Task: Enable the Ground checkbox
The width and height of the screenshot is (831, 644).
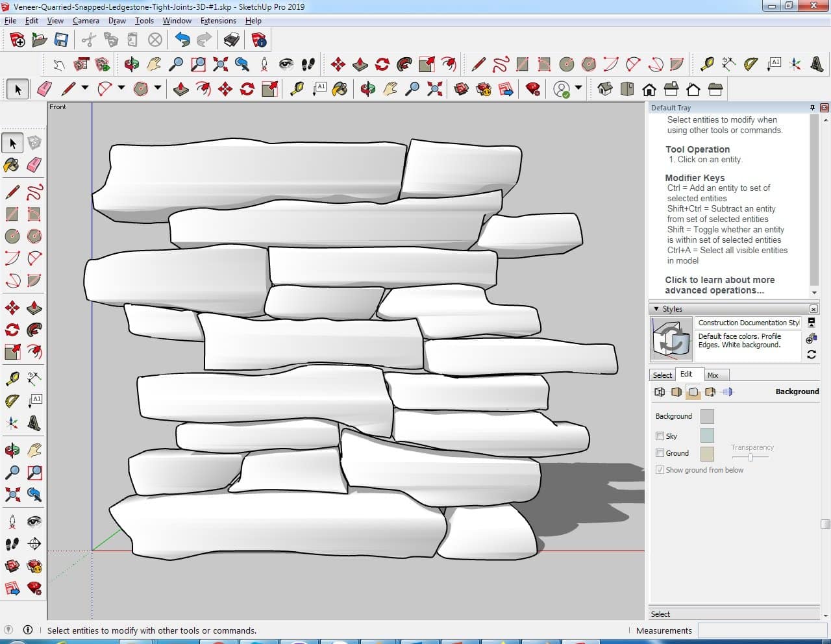Action: coord(660,453)
